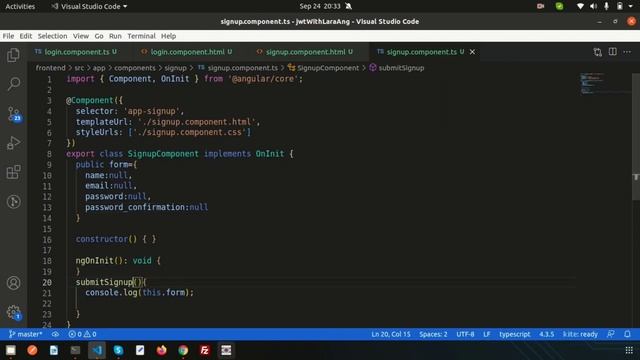Open the VS Code icon in taskbar

coord(97,350)
